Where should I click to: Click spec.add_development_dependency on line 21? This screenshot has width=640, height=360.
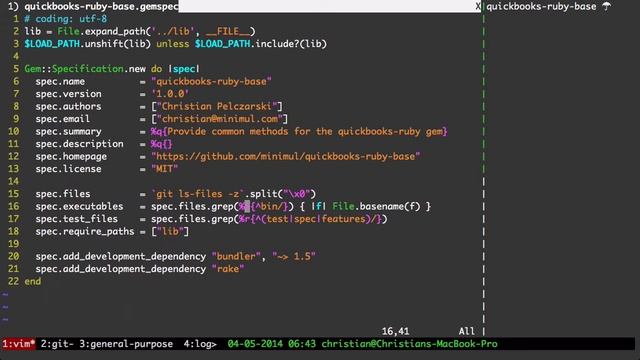point(120,269)
